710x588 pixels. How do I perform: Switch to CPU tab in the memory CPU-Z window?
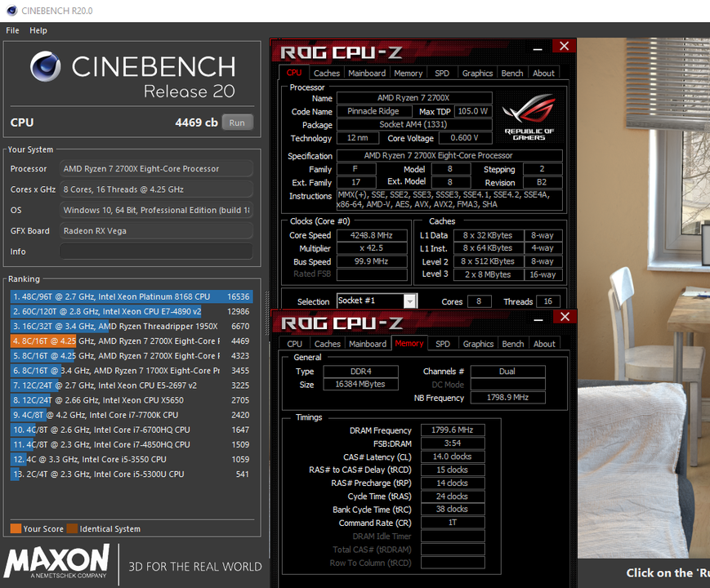click(x=294, y=344)
